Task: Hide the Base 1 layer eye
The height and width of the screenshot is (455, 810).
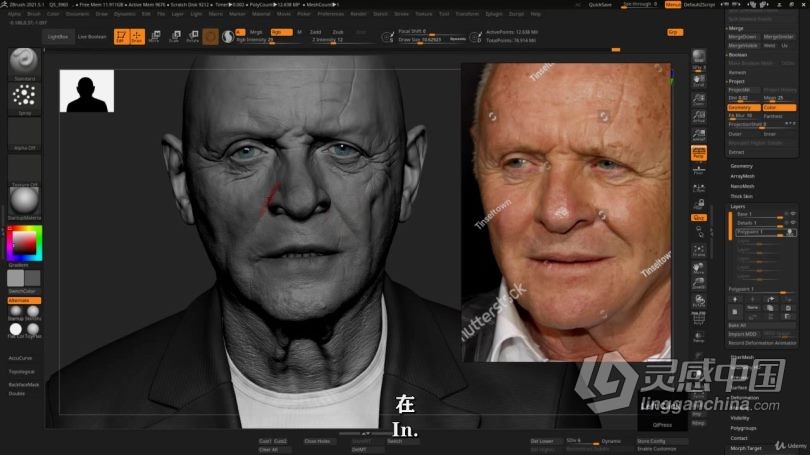Action: click(x=793, y=214)
